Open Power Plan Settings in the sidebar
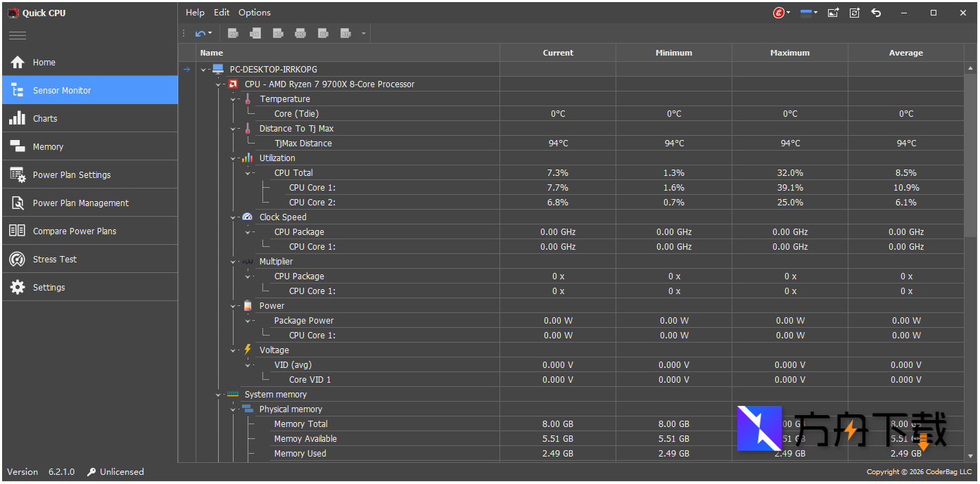Screen dimensions: 980x484 click(x=72, y=174)
